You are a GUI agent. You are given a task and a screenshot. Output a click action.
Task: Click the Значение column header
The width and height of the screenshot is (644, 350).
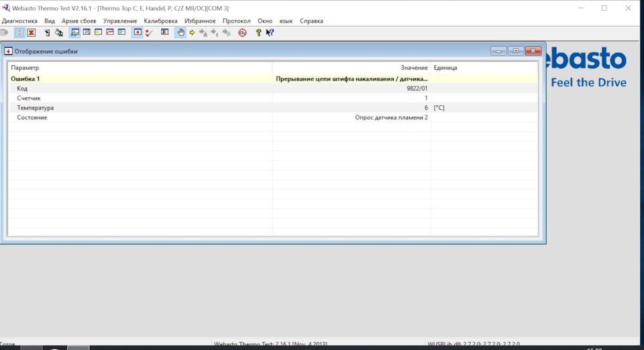click(352, 68)
